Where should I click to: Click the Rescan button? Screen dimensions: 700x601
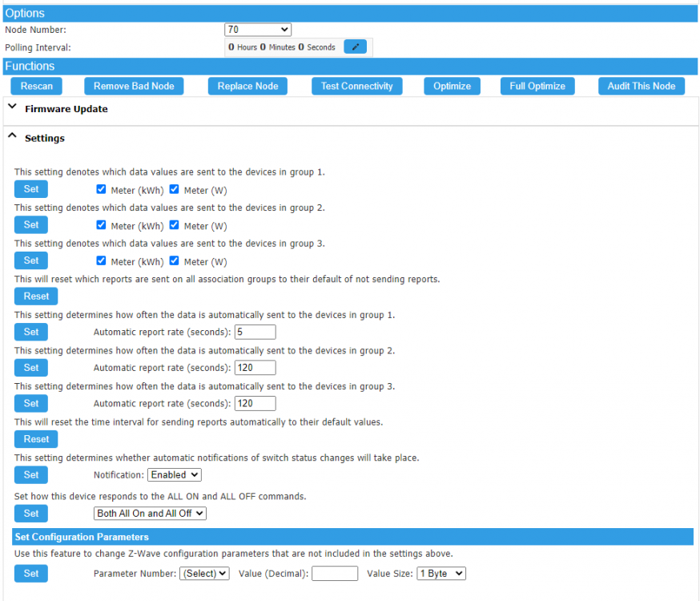click(x=36, y=86)
